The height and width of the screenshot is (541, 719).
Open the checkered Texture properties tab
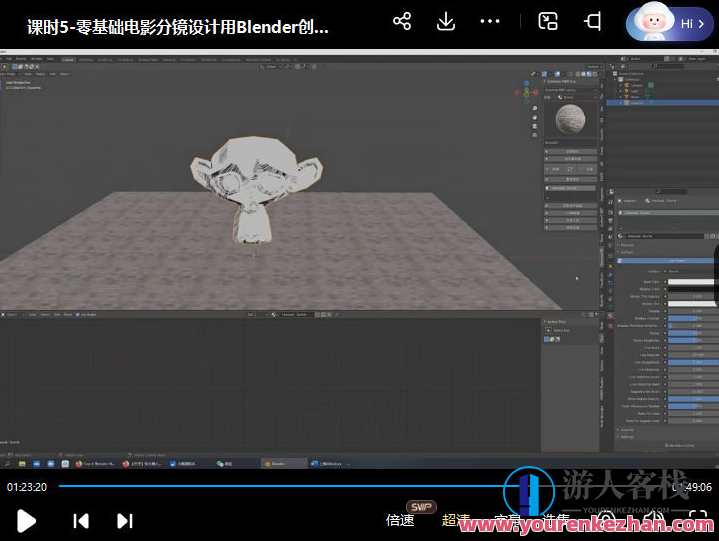click(611, 326)
